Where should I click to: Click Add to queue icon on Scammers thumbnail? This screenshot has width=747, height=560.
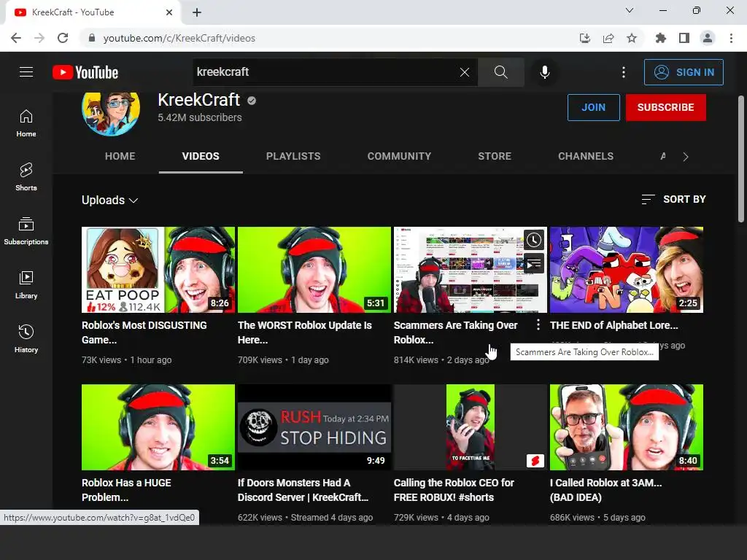[x=533, y=263]
